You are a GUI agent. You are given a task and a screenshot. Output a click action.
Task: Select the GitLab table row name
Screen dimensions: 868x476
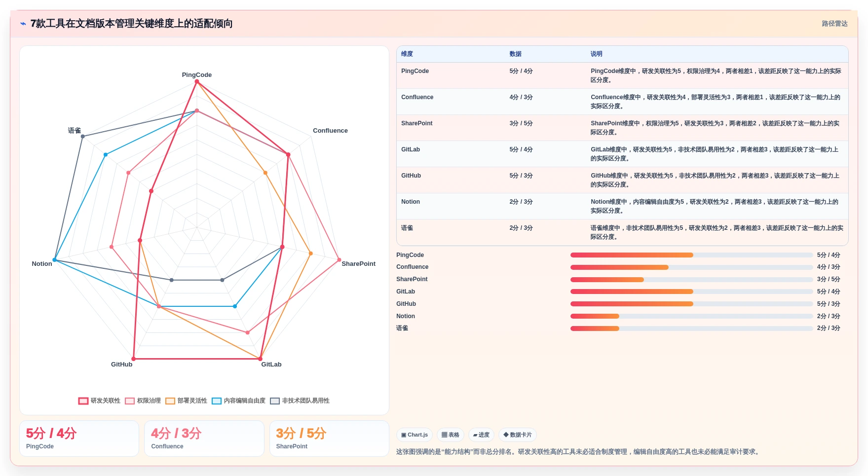coord(411,149)
